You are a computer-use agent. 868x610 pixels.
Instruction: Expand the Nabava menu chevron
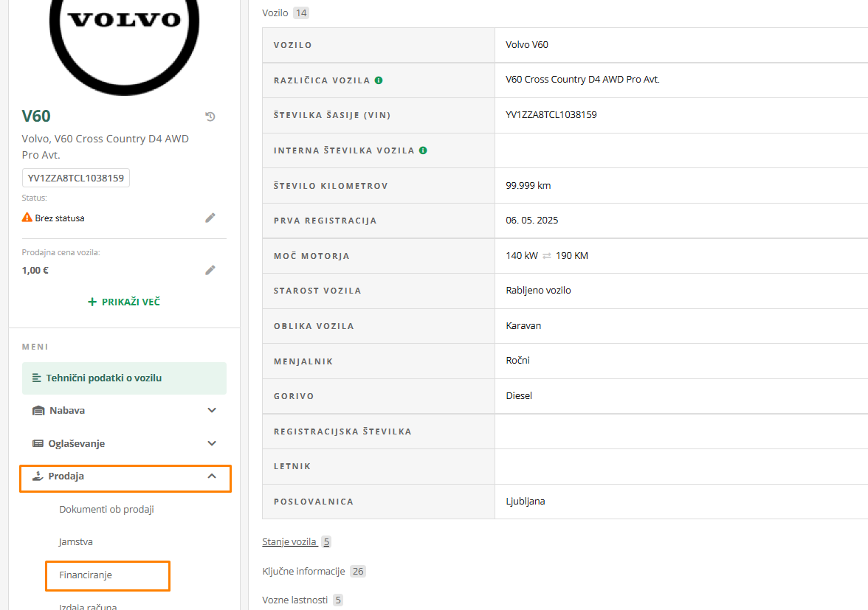point(211,410)
